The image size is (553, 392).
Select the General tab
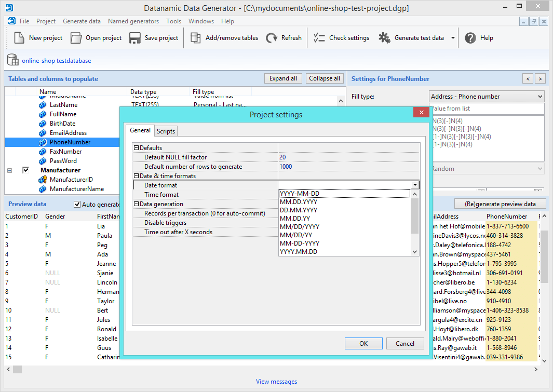point(140,130)
